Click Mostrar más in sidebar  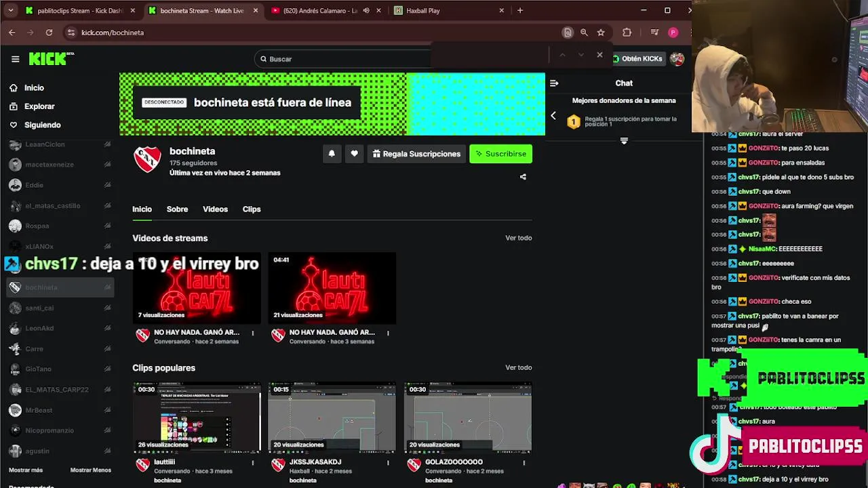tap(26, 470)
